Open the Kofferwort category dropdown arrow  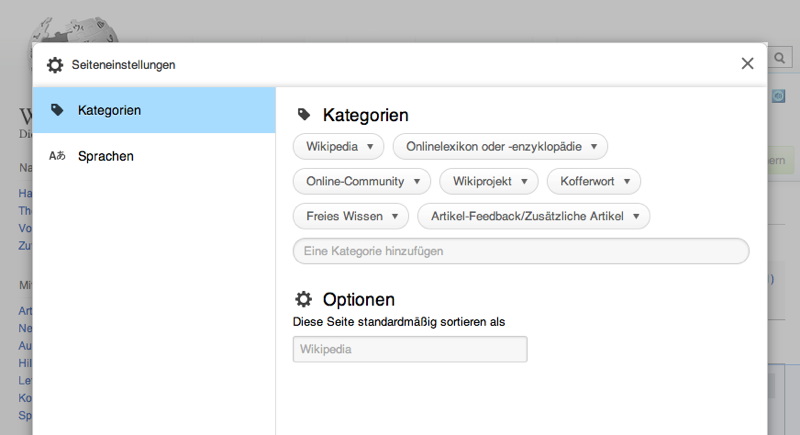pos(627,182)
